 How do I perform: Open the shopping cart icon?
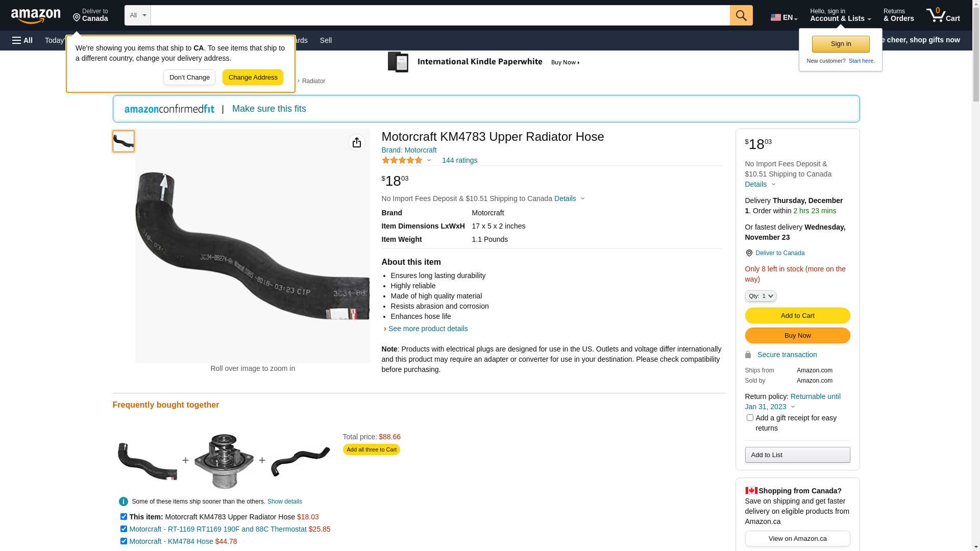click(x=942, y=15)
